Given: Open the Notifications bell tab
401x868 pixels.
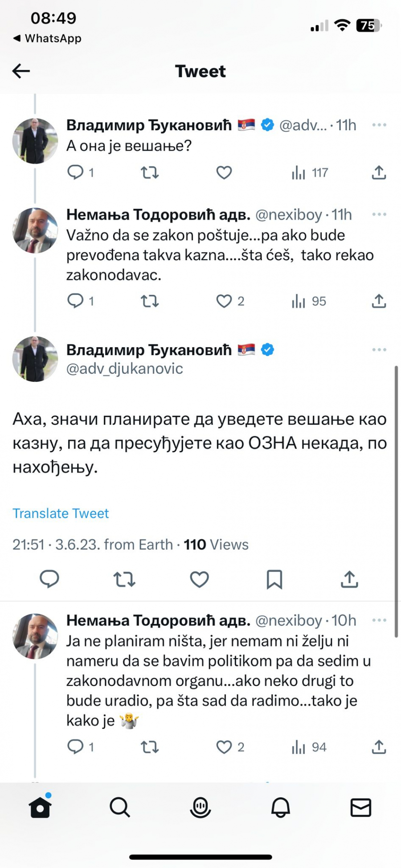Looking at the screenshot, I should [x=281, y=807].
